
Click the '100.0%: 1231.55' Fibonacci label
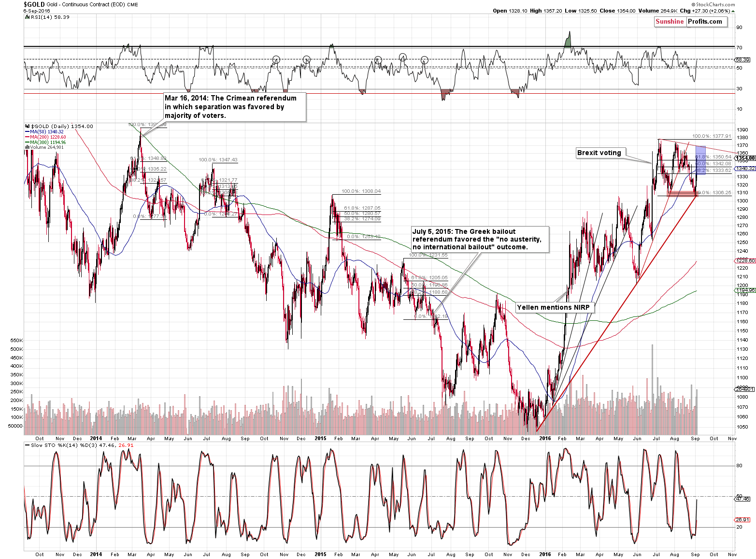point(428,255)
